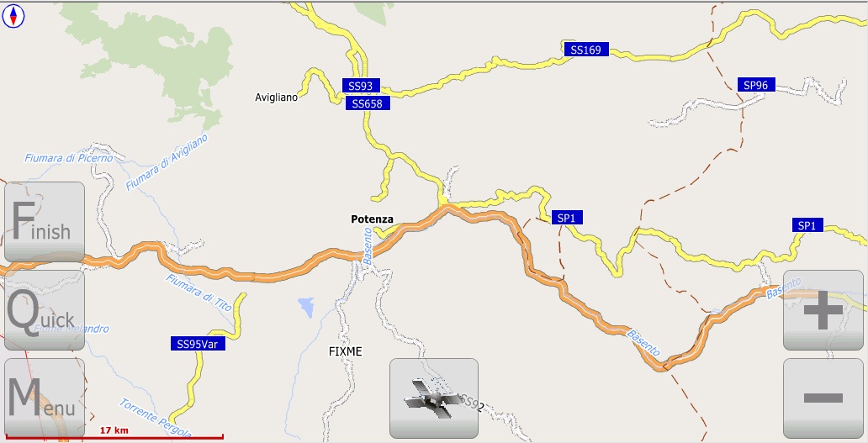Click the SS93 road shield
This screenshot has width=868, height=443.
point(361,86)
